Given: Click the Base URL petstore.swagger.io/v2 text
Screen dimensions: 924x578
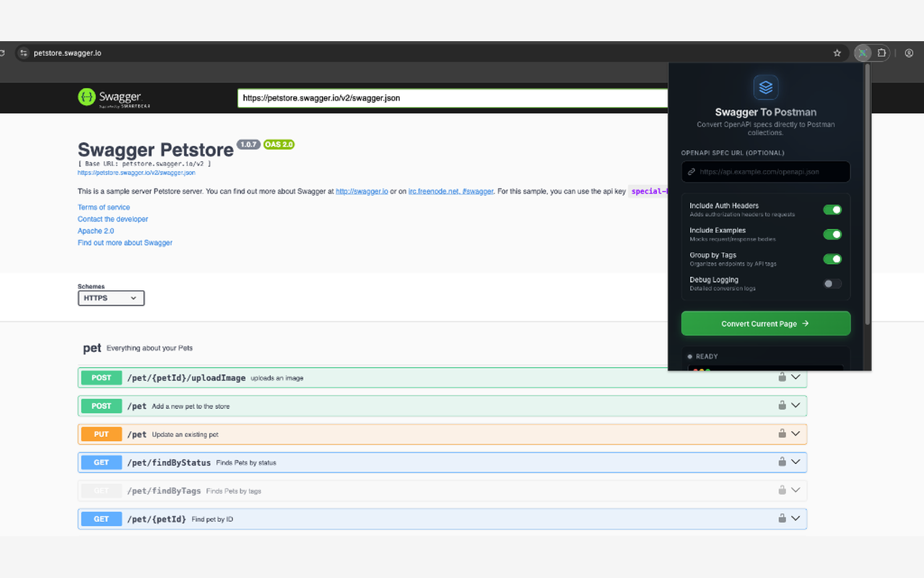Looking at the screenshot, I should [144, 164].
